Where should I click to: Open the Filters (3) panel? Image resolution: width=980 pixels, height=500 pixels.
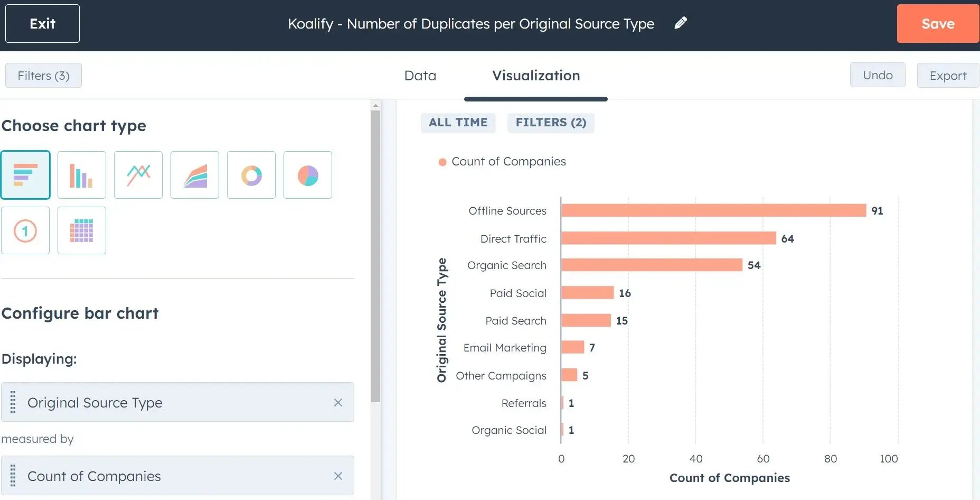tap(43, 75)
